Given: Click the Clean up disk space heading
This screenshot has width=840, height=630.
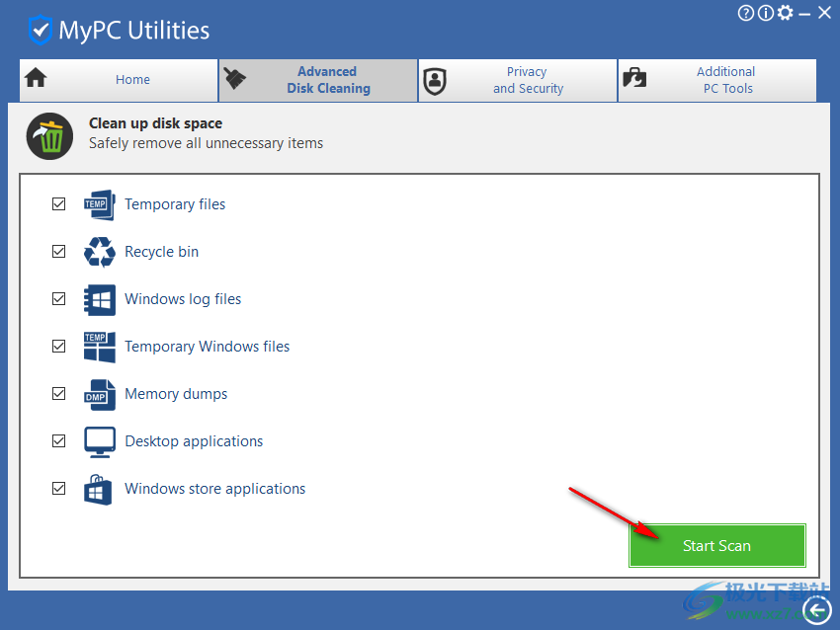Looking at the screenshot, I should tap(155, 123).
